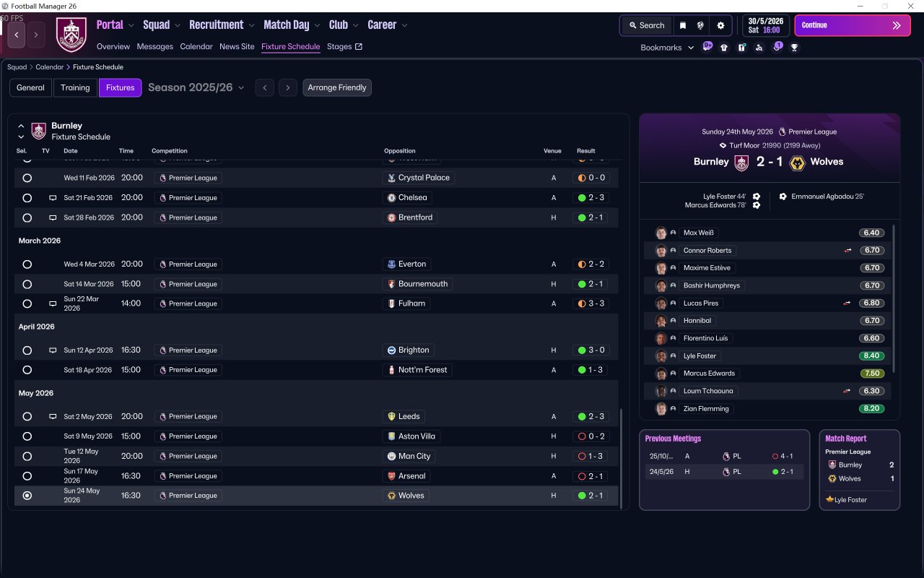Click Max Weiß player face icon
Screen dimensions: 924x578
pyautogui.click(x=661, y=233)
